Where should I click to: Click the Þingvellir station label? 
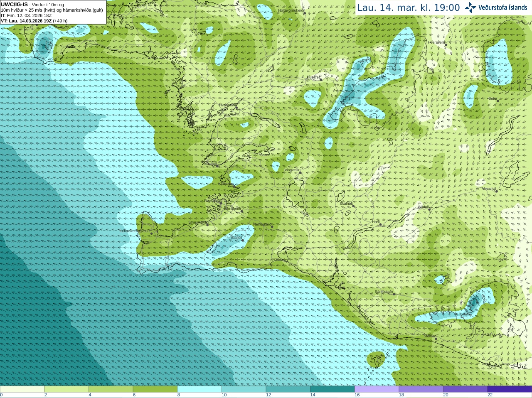click(292, 170)
